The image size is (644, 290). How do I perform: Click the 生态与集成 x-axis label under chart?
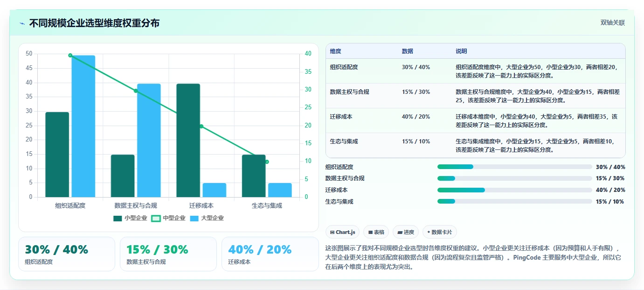267,205
